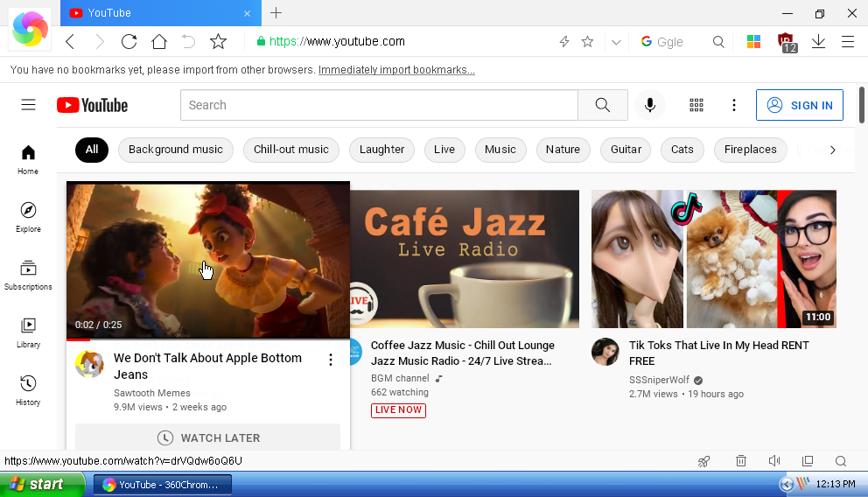Show more category chips arrow
868x497 pixels.
click(x=833, y=150)
